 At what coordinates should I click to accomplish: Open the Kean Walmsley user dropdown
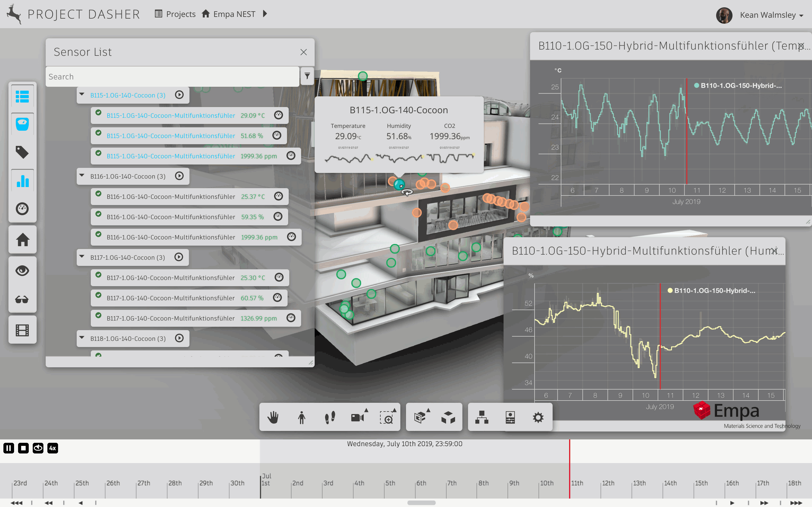(771, 15)
